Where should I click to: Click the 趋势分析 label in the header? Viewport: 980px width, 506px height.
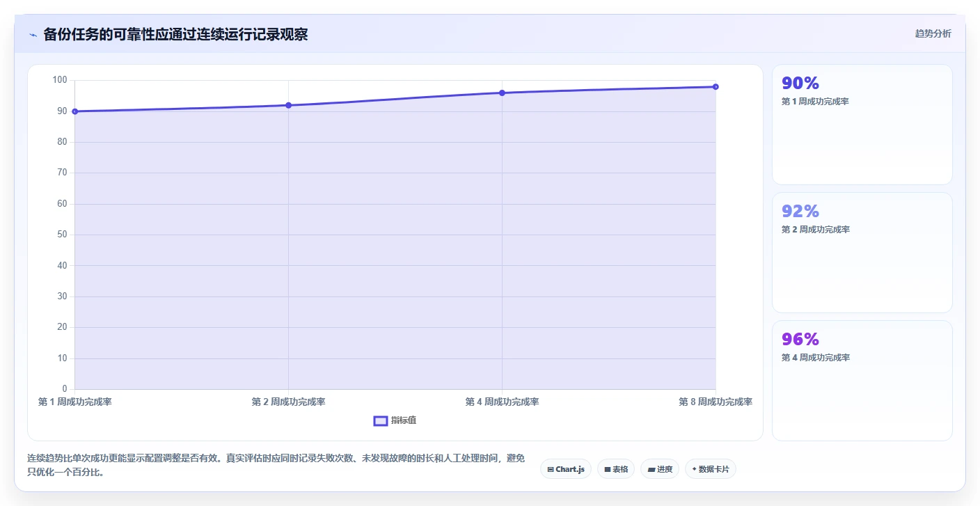coord(933,33)
